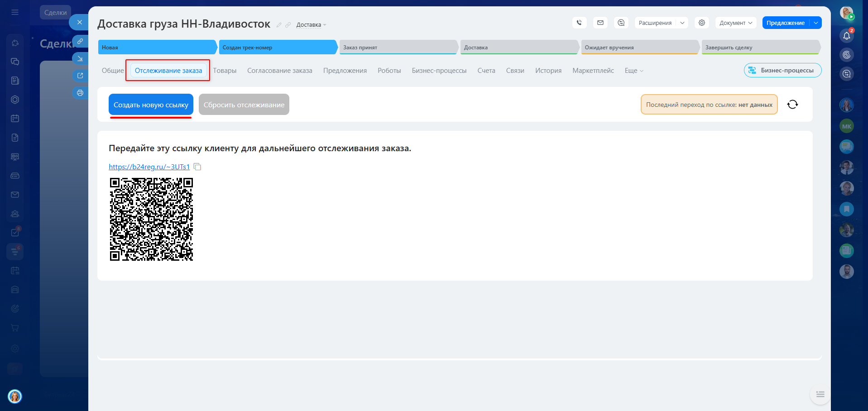Select the Отслеживание заказа tab
This screenshot has height=411, width=868.
pos(168,71)
